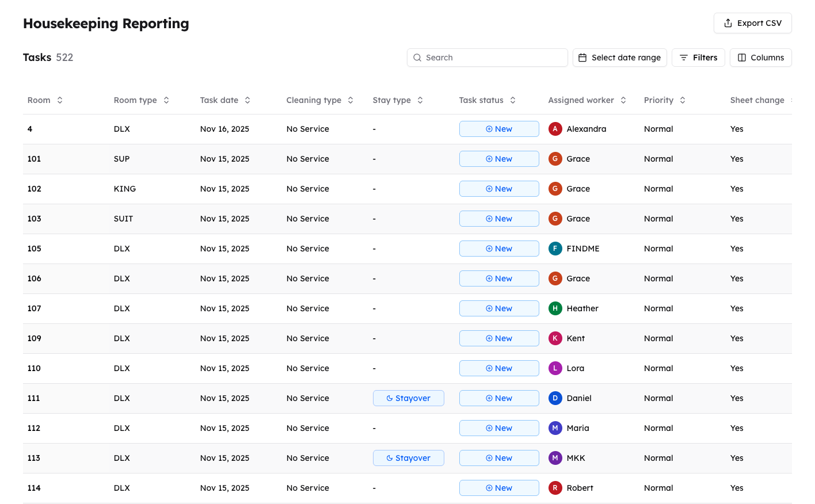Image resolution: width=815 pixels, height=504 pixels.
Task: Click the Export CSV button
Action: 752,23
